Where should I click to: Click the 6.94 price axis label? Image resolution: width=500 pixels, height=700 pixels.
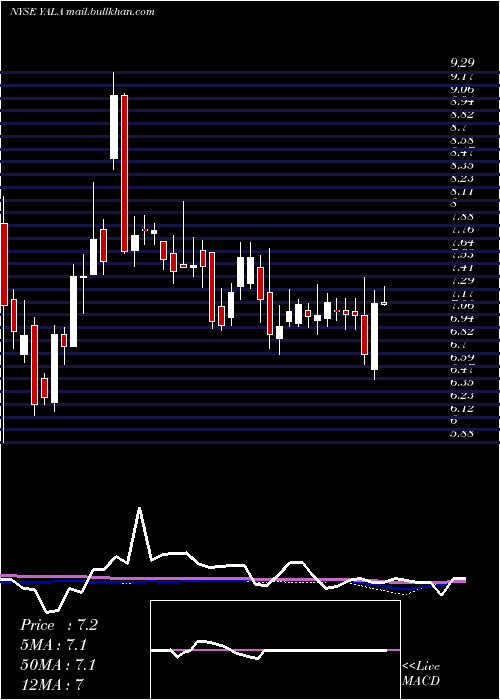462,319
